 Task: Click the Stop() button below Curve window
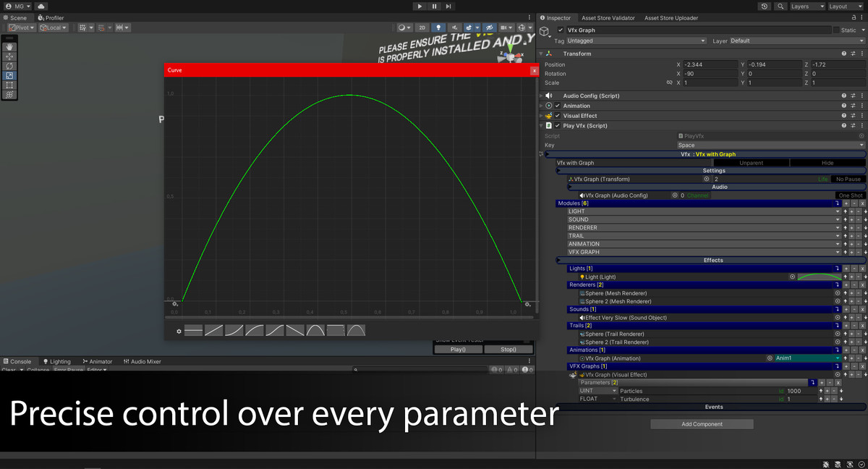click(509, 350)
